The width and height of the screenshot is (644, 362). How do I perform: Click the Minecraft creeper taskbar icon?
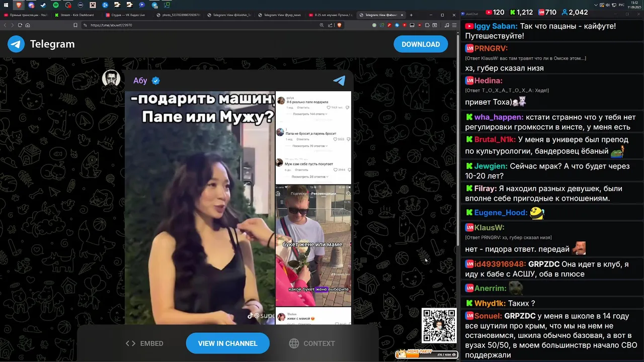[93, 5]
